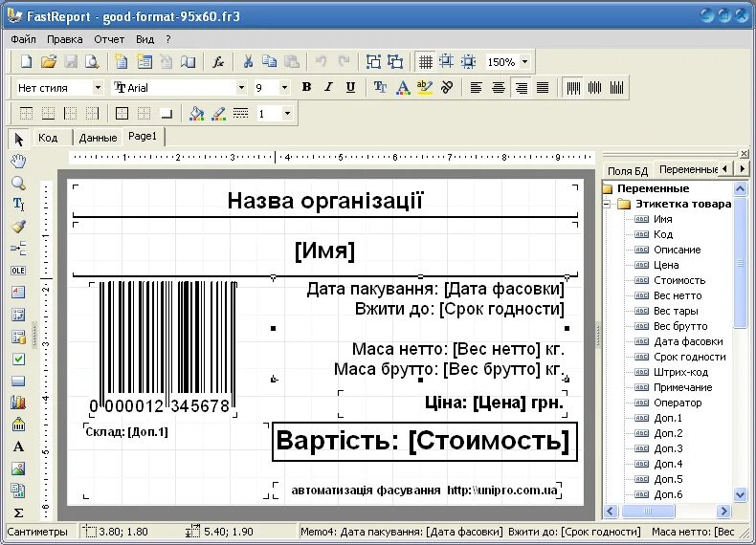
Task: Open the Правка menu
Action: [x=65, y=39]
